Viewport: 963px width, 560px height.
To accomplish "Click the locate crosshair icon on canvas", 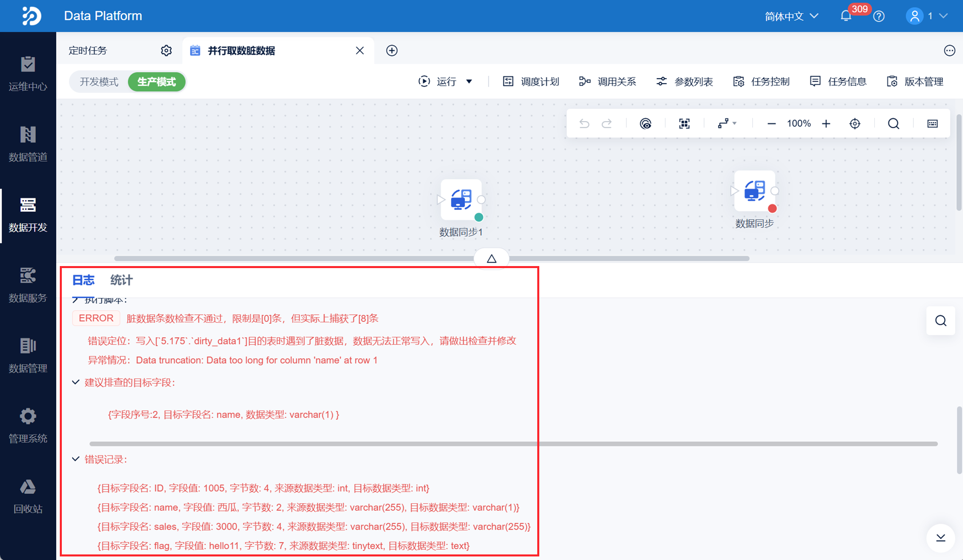I will (x=855, y=124).
